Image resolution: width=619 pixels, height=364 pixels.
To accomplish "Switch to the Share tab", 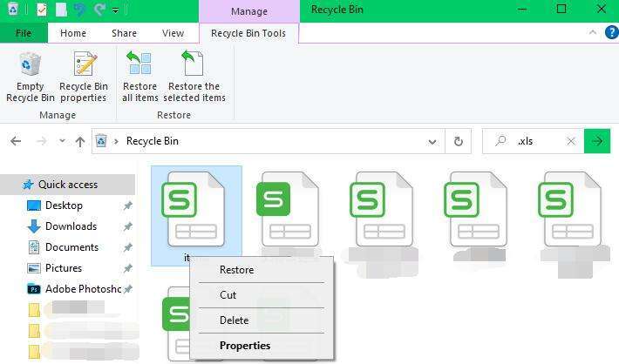I will tap(124, 33).
